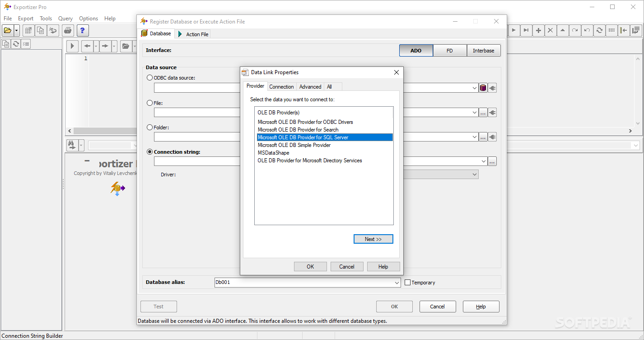
Task: Click the database icon beside ODBC data source
Action: (483, 88)
